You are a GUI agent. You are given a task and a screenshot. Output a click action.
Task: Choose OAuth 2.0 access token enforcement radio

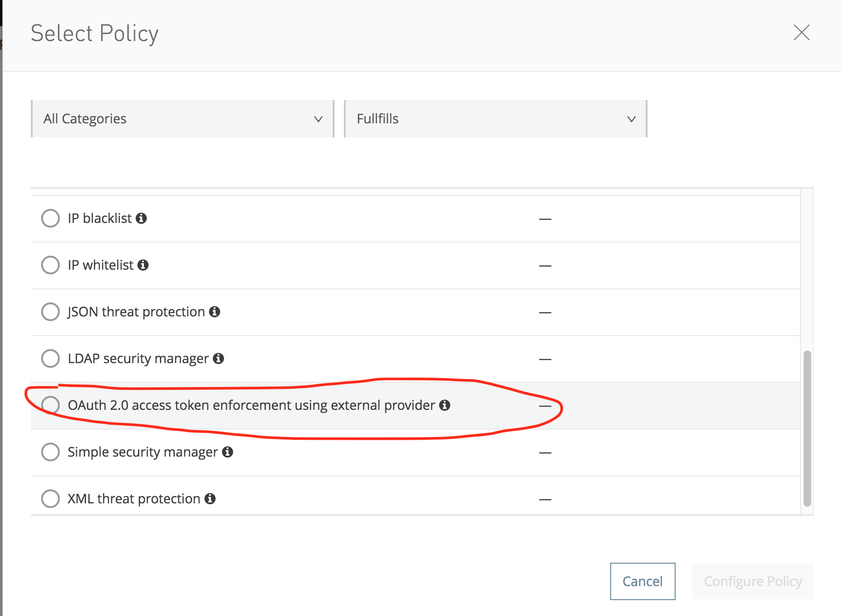click(50, 405)
